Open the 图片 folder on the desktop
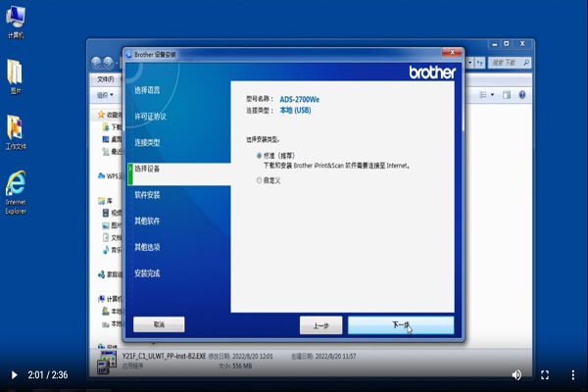The width and height of the screenshot is (588, 392). pos(15,76)
